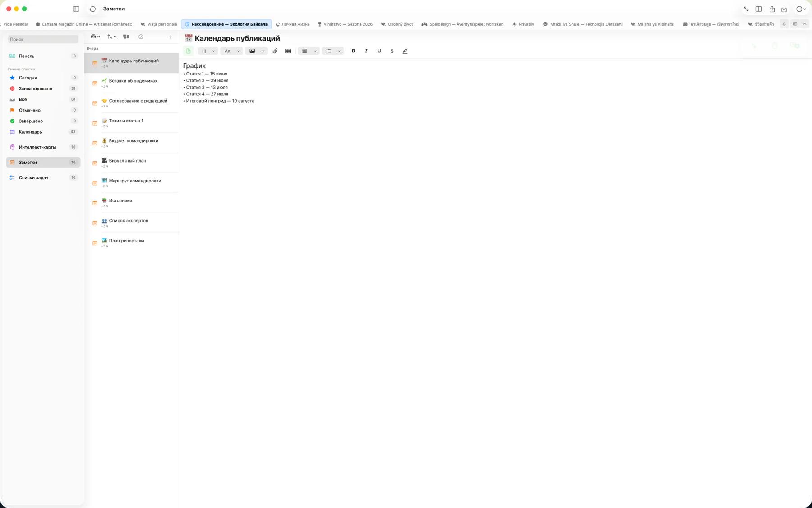Viewport: 812px width, 508px height.
Task: Open split view icon
Action: point(759,9)
